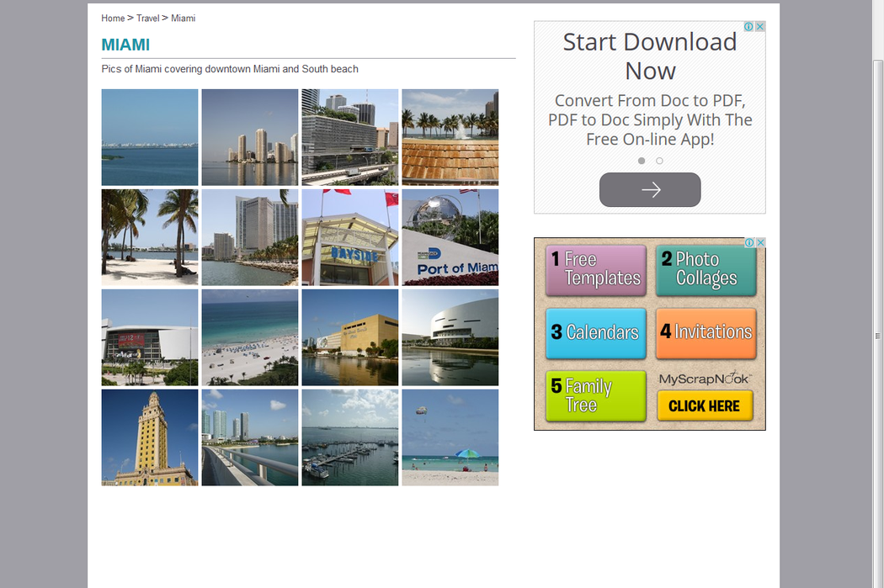This screenshot has width=884, height=588.
Task: View the Port of Miami thumbnail
Action: pos(450,237)
